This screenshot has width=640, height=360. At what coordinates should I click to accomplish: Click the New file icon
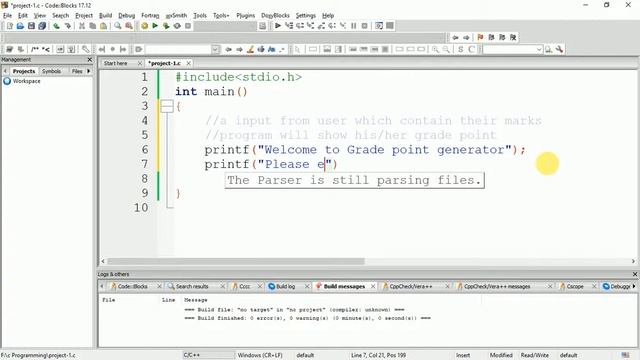(9, 26)
